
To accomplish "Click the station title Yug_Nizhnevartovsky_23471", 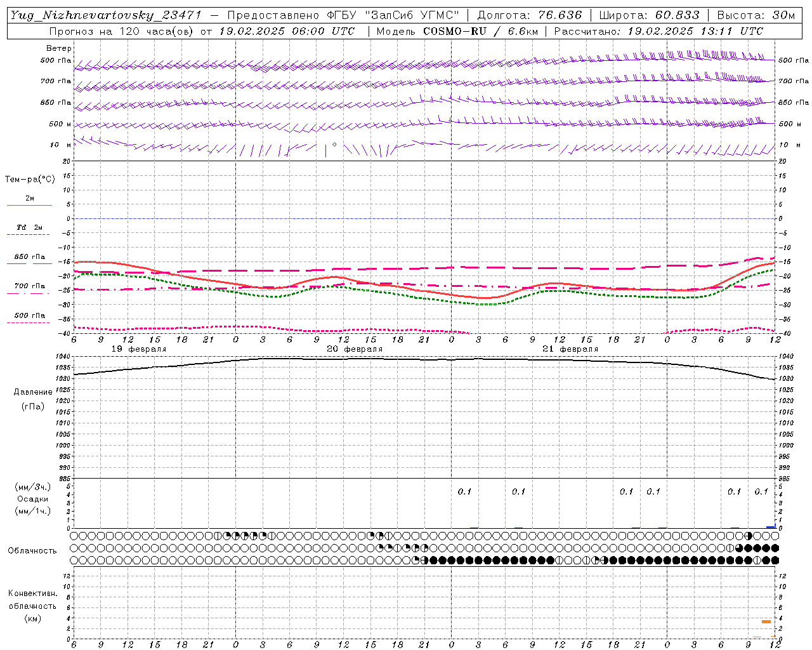I will [106, 15].
